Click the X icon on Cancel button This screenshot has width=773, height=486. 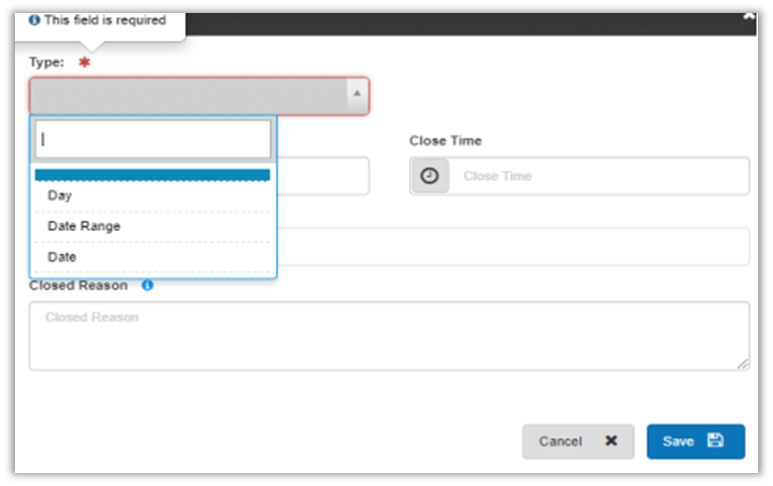pyautogui.click(x=611, y=441)
